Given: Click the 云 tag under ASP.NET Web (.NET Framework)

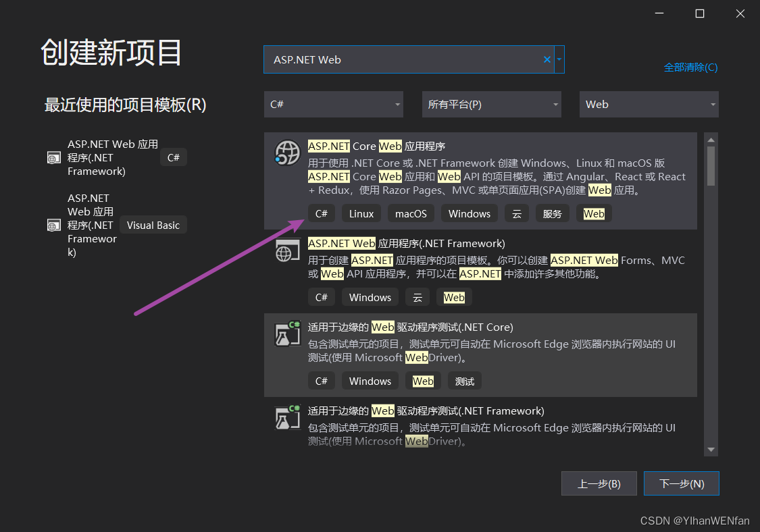Looking at the screenshot, I should tap(417, 298).
